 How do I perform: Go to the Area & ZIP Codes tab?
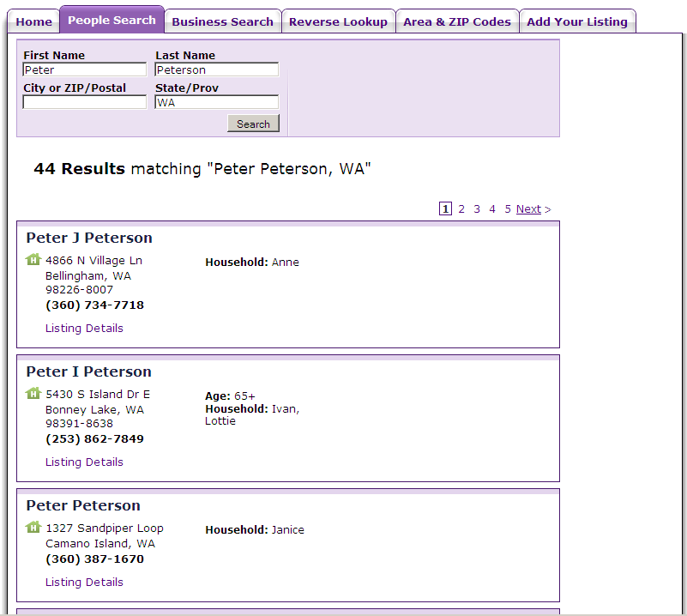coord(457,21)
